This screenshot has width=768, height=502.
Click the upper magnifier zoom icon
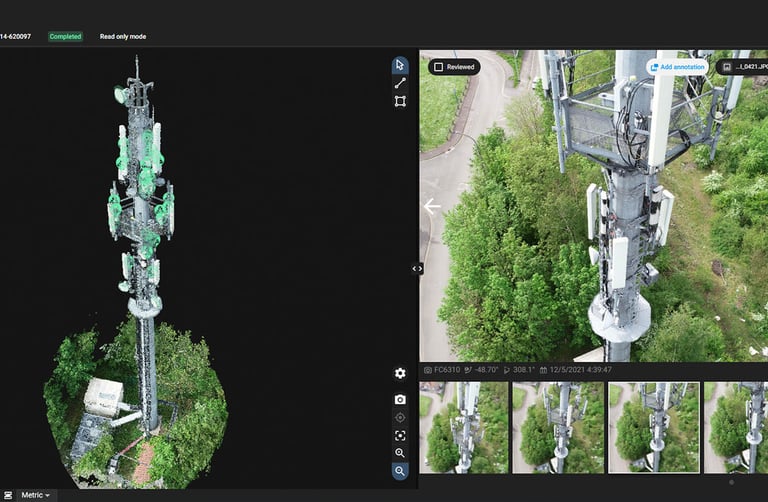coord(400,453)
